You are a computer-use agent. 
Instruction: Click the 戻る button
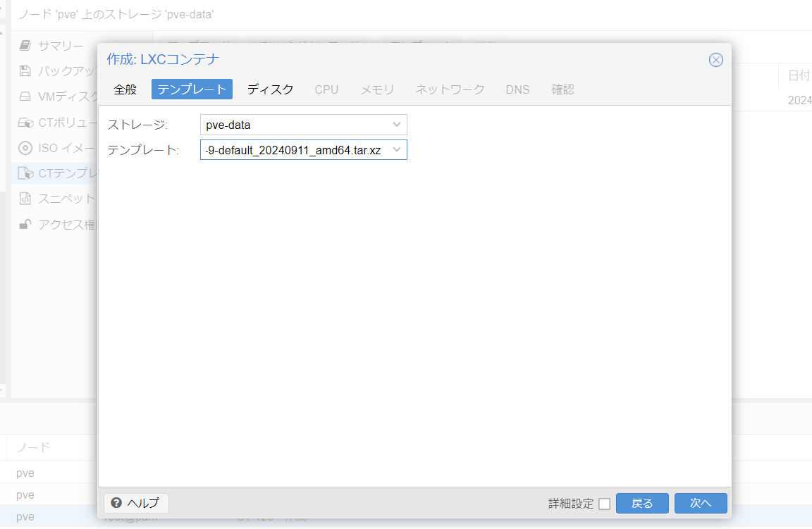point(642,503)
